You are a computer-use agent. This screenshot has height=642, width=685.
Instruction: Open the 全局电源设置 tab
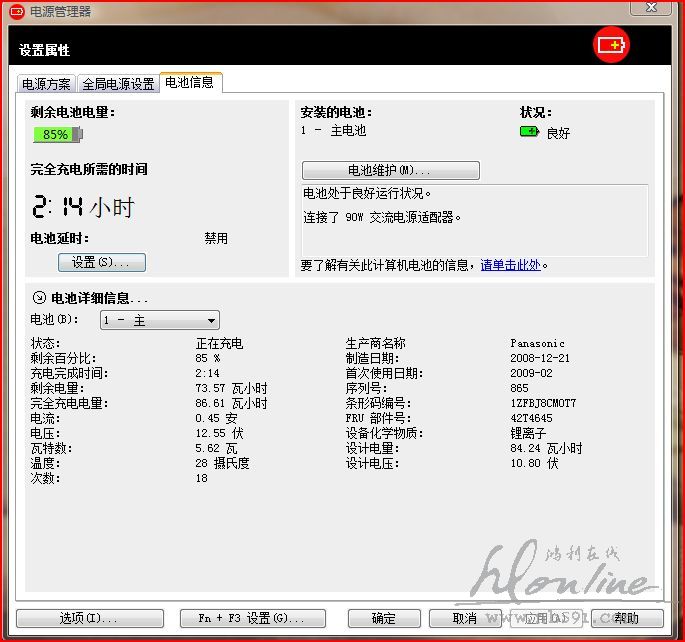click(118, 84)
